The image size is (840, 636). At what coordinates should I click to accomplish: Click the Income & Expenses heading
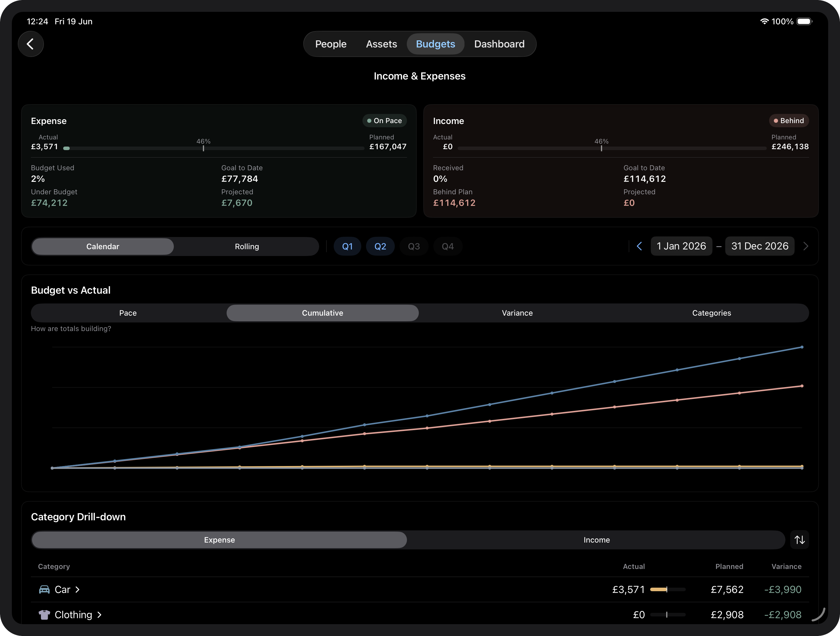420,76
